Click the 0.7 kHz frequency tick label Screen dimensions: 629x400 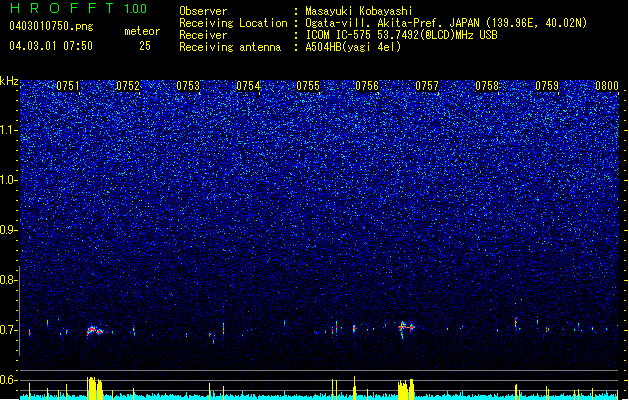(x=9, y=330)
